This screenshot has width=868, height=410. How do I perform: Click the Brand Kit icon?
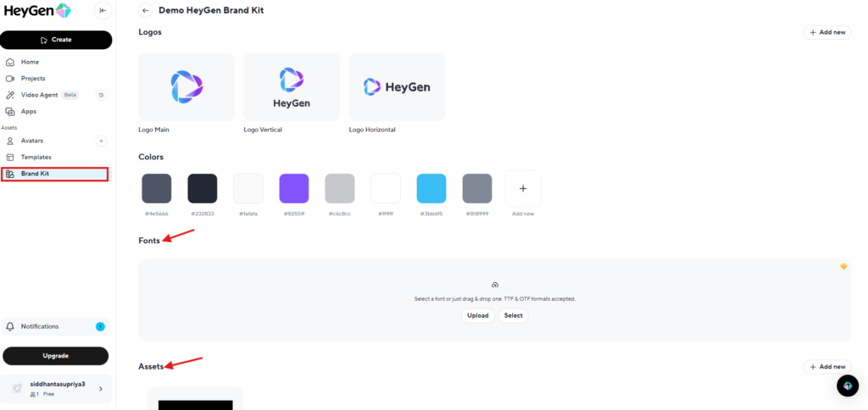(10, 174)
